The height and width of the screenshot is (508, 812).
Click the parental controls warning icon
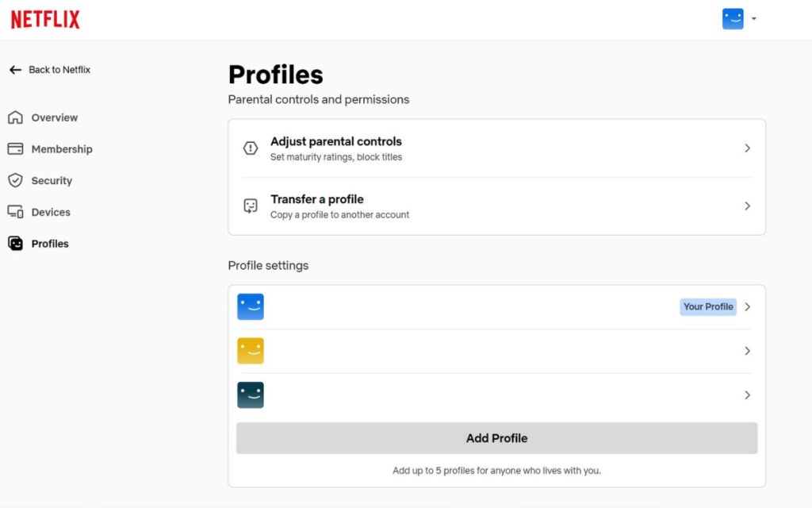tap(251, 148)
